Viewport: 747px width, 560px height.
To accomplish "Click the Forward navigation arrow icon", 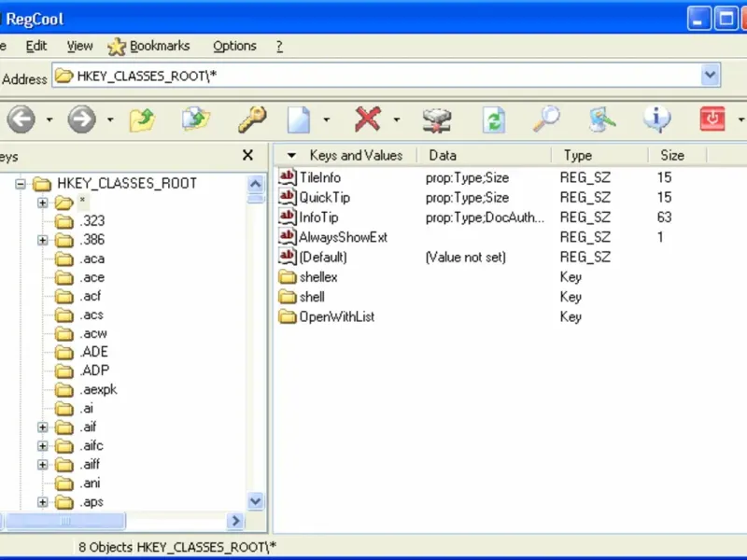I will coord(82,119).
